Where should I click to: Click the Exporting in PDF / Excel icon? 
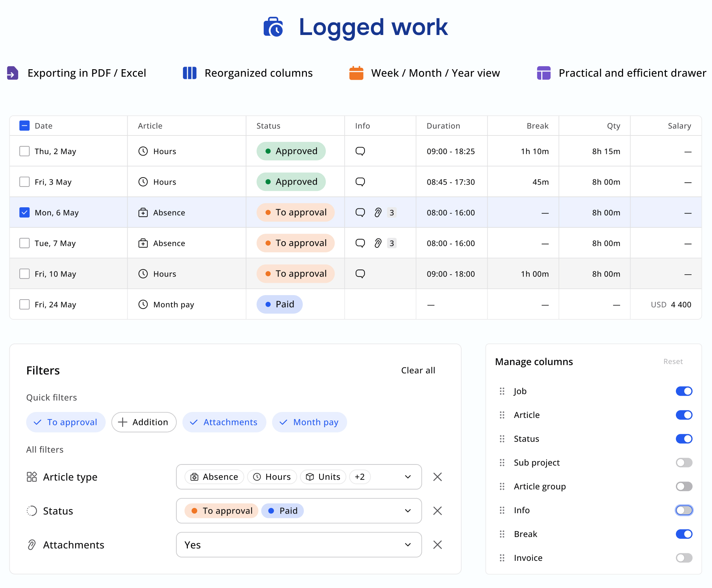(13, 73)
